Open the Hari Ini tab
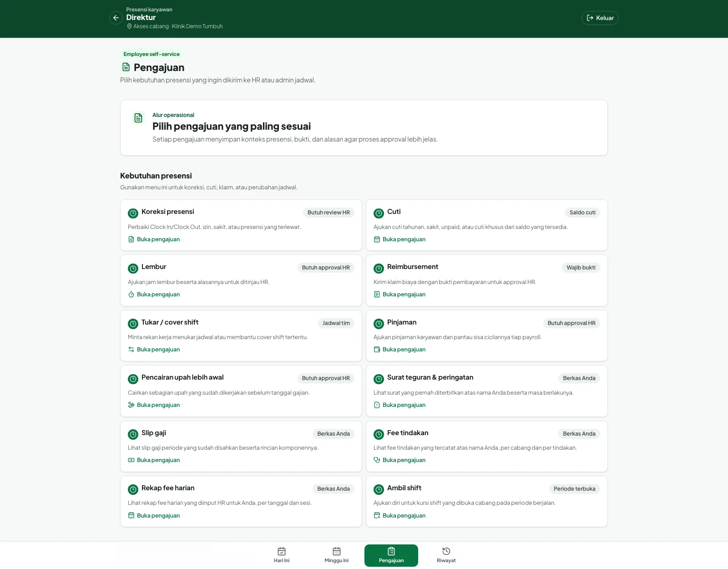The width and height of the screenshot is (728, 569). [x=282, y=555]
